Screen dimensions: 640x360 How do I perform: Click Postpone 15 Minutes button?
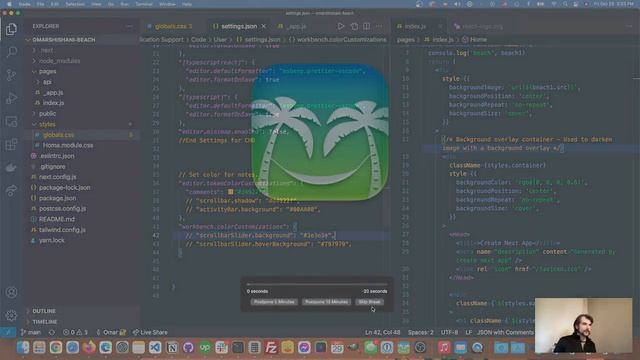pyautogui.click(x=326, y=302)
